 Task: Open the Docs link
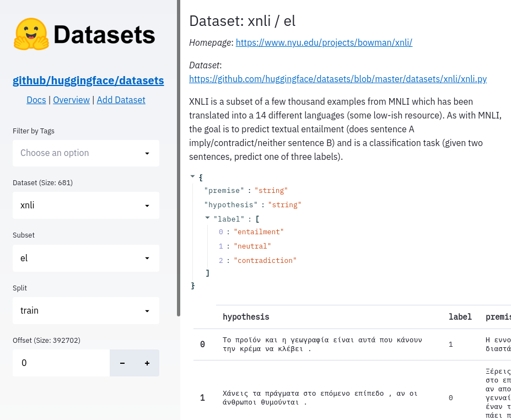[36, 100]
